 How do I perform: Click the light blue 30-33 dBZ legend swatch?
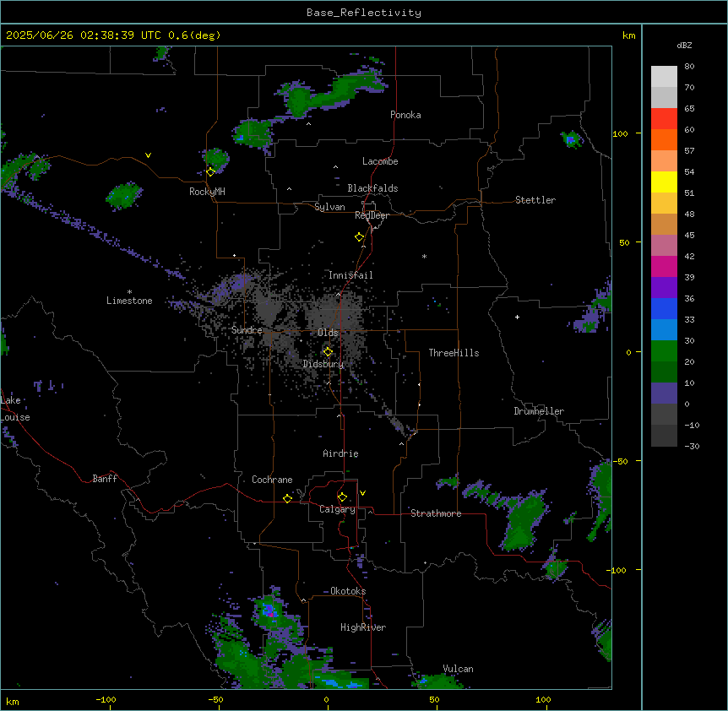coord(664,330)
